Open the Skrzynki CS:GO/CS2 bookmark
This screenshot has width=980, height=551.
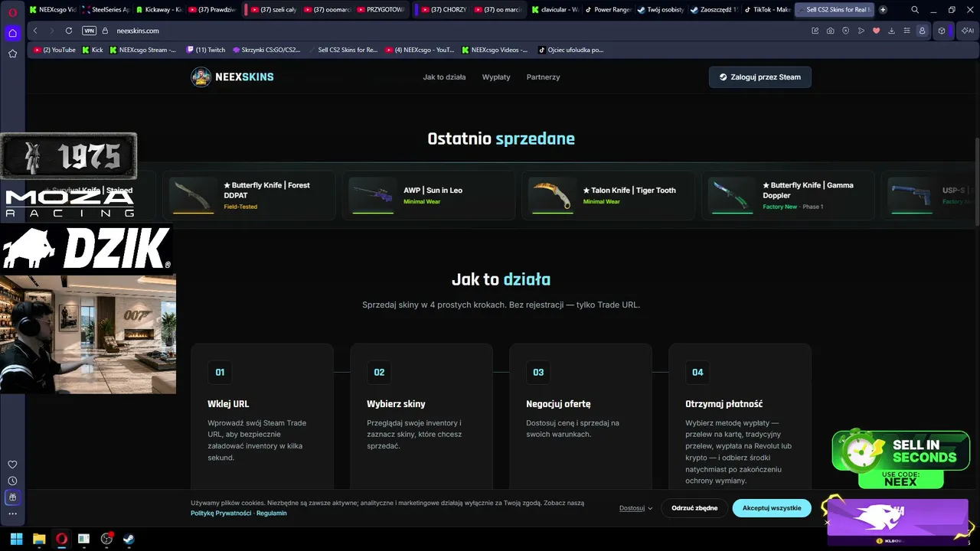coord(266,50)
